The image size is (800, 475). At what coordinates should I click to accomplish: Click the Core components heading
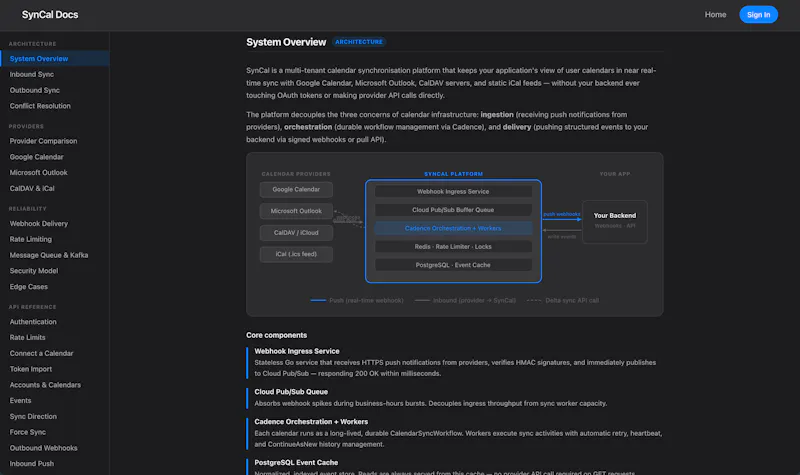[277, 335]
